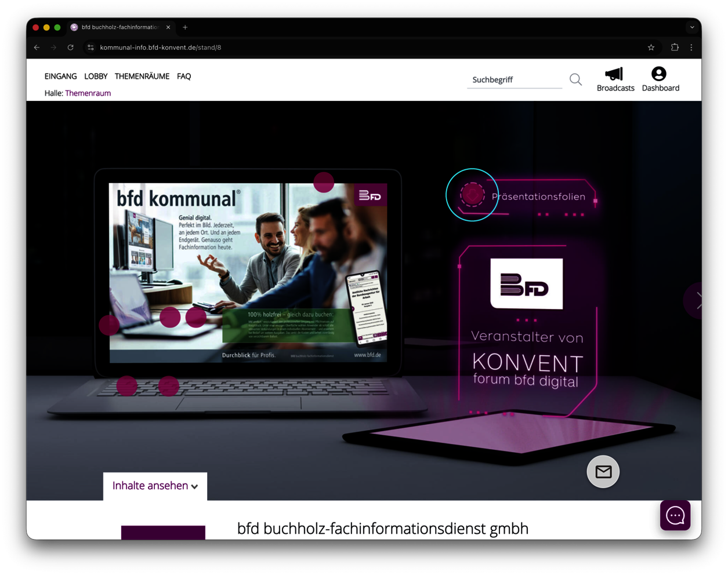Click the address bar URL
Screen dimensions: 728x575
tap(161, 48)
